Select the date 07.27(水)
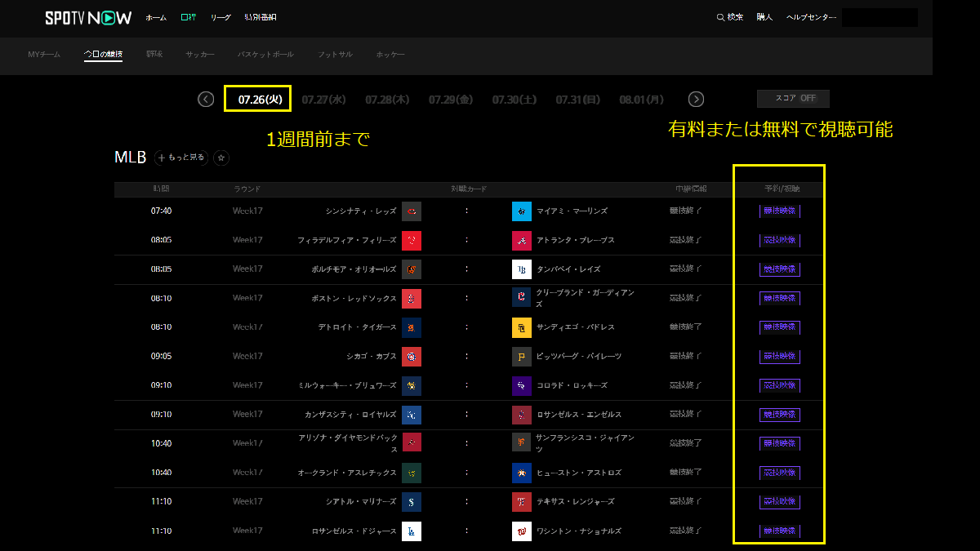Image resolution: width=980 pixels, height=551 pixels. click(x=323, y=100)
